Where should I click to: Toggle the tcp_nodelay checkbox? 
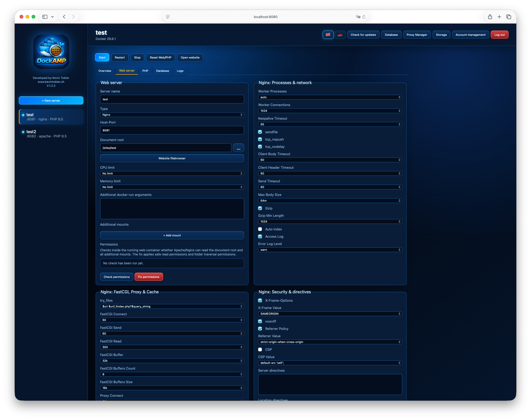tap(260, 147)
